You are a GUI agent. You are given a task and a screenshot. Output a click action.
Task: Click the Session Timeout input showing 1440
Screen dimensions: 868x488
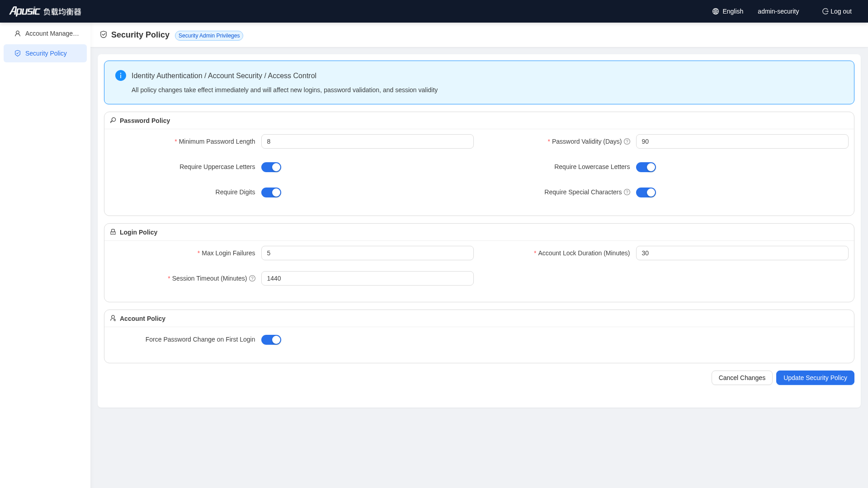pyautogui.click(x=368, y=278)
